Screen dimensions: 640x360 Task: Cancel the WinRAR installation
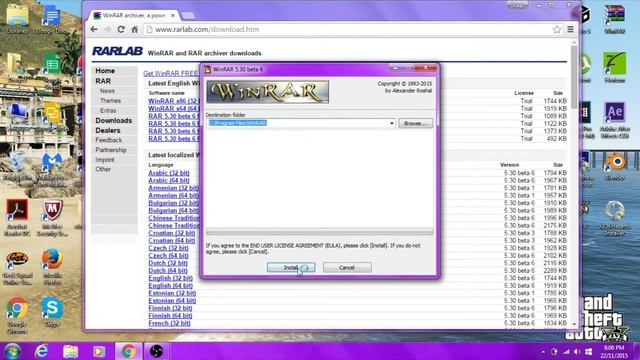tap(347, 267)
